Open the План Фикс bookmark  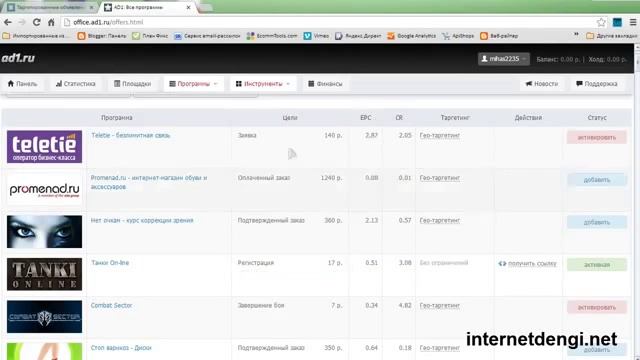(150, 36)
